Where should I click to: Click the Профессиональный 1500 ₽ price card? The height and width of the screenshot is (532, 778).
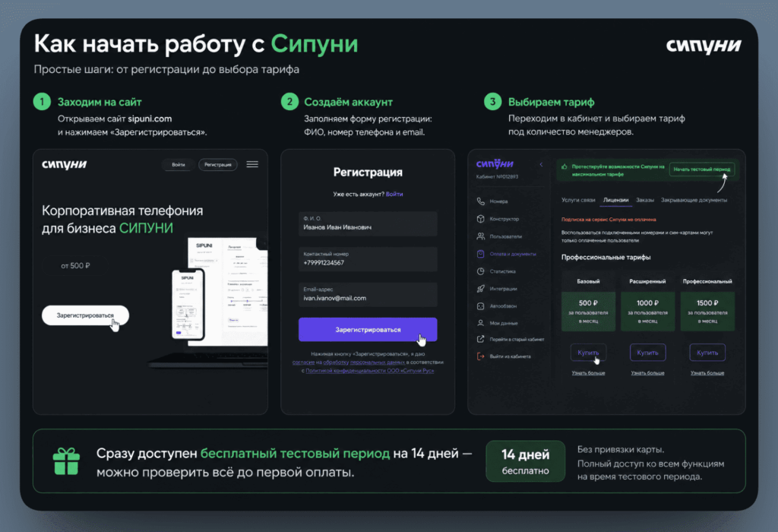point(707,311)
